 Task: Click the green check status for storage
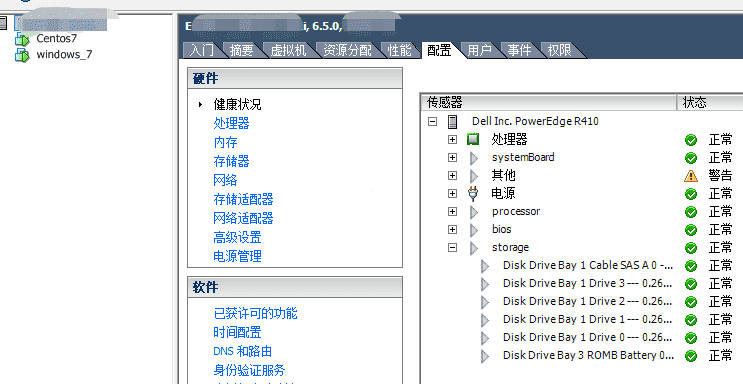[691, 248]
